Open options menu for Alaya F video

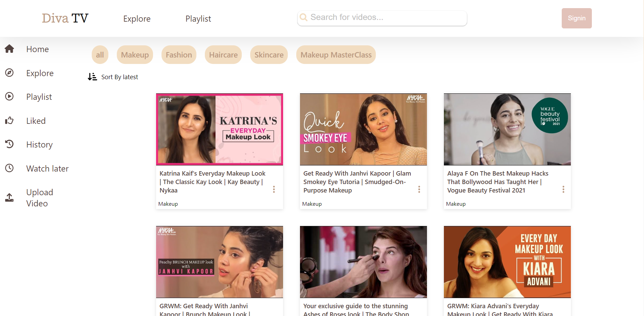(x=563, y=189)
